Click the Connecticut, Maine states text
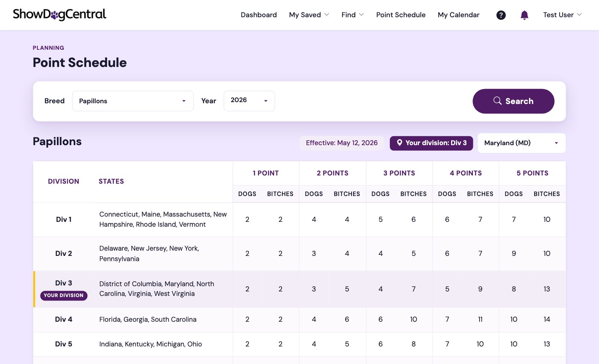Image resolution: width=599 pixels, height=364 pixels. pos(163,220)
